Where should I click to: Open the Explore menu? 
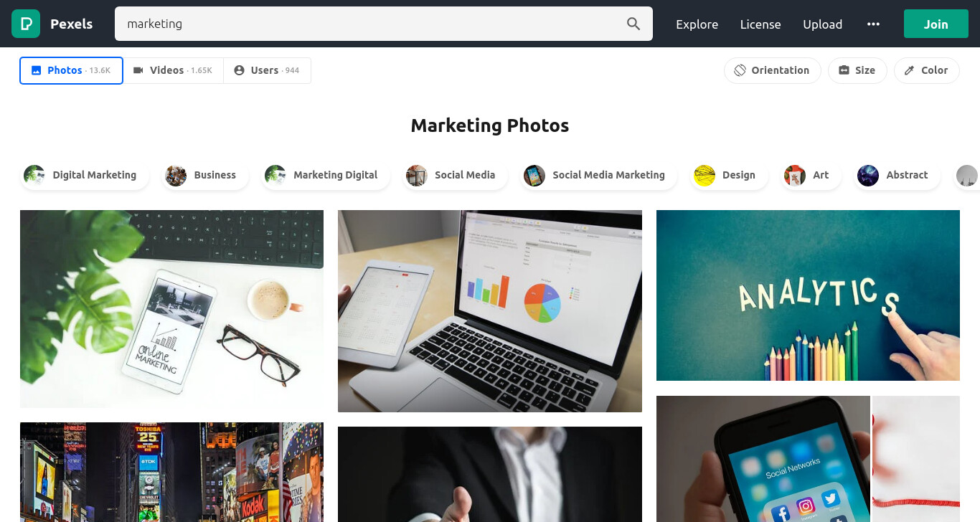(x=697, y=24)
